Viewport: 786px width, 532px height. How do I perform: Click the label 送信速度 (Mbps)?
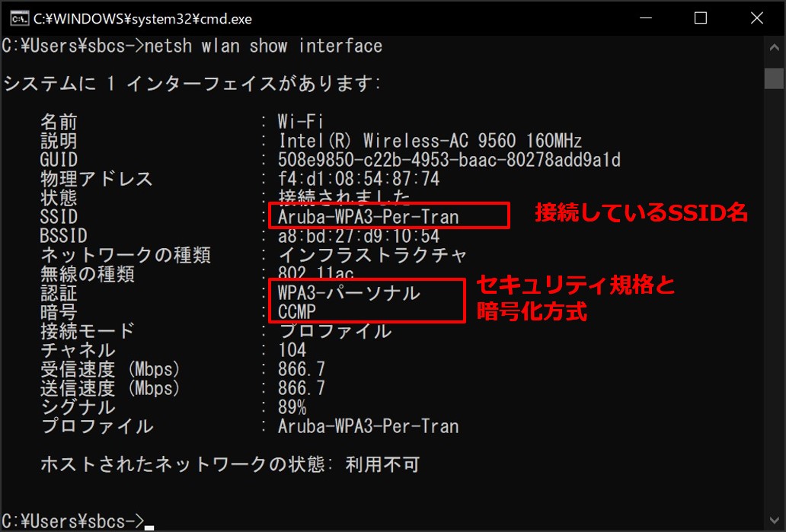[x=110, y=388]
